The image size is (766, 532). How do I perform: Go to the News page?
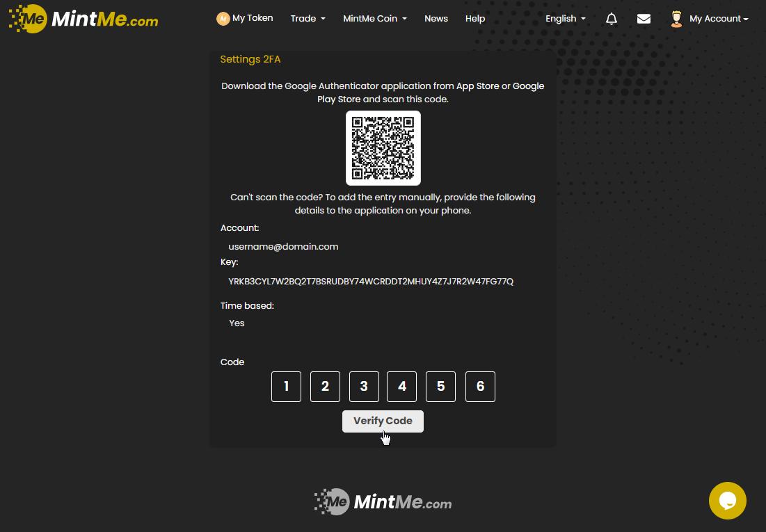point(436,19)
